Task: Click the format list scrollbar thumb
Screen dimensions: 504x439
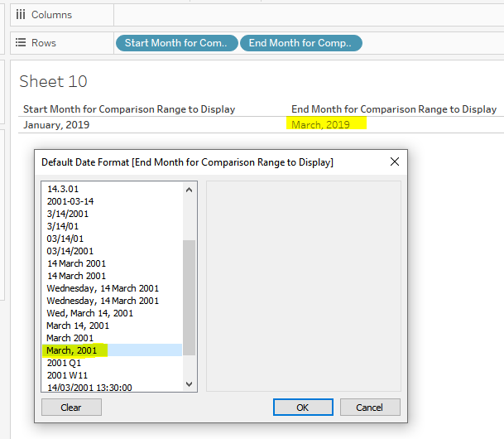Action: pos(190,298)
